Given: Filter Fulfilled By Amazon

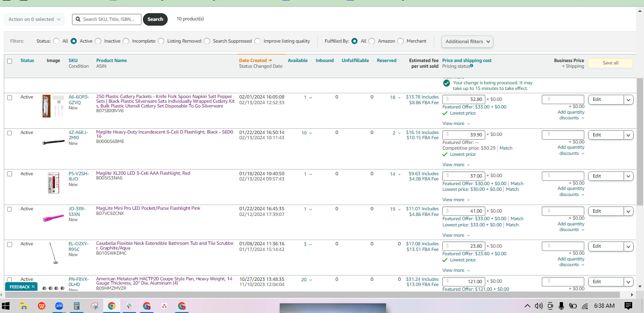Looking at the screenshot, I should [x=372, y=41].
